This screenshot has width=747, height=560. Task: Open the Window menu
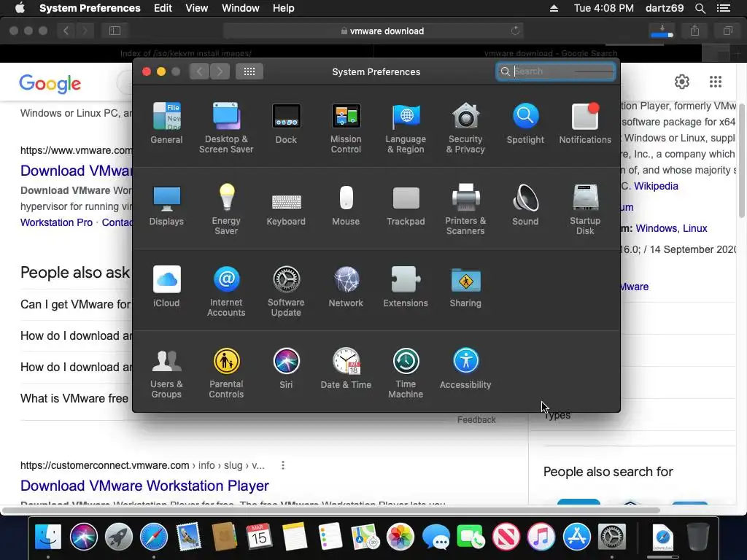click(241, 8)
